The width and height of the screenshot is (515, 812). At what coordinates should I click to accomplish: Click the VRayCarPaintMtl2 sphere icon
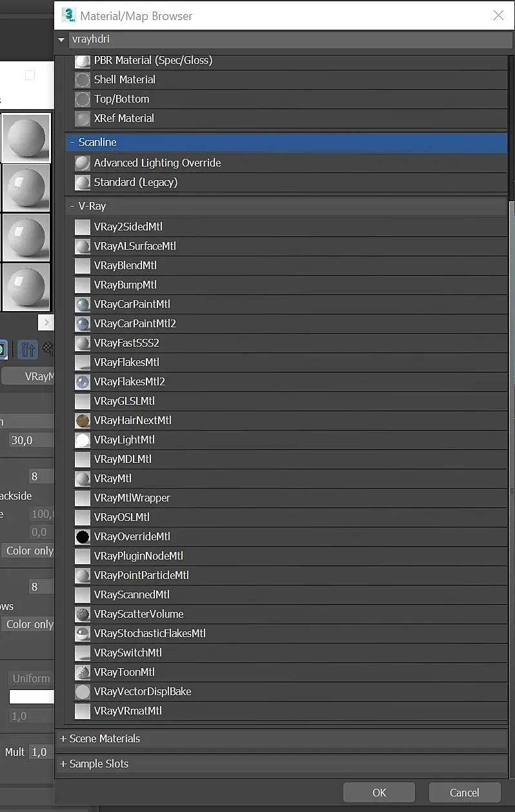[x=83, y=323]
